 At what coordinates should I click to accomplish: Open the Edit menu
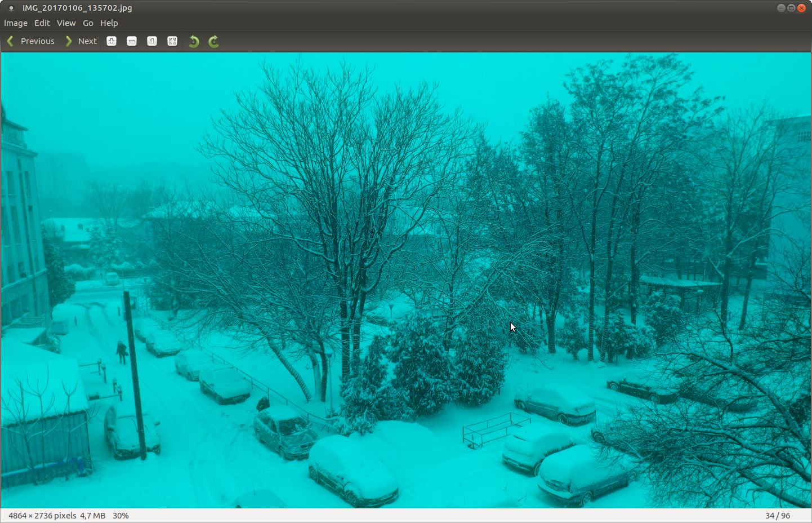42,23
